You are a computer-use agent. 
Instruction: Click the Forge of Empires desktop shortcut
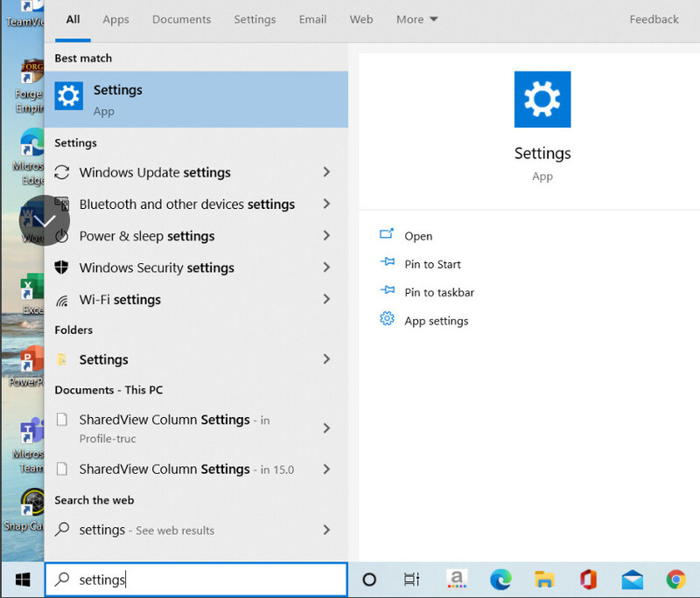click(31, 86)
